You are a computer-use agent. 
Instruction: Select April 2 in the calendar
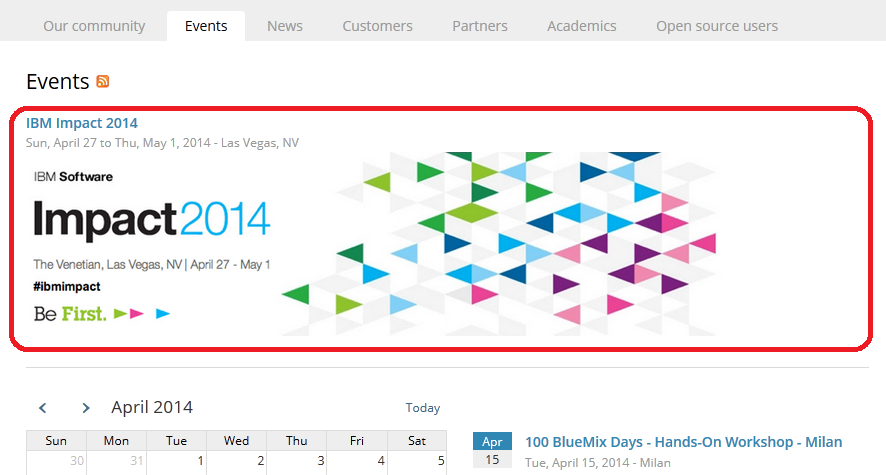pyautogui.click(x=237, y=463)
